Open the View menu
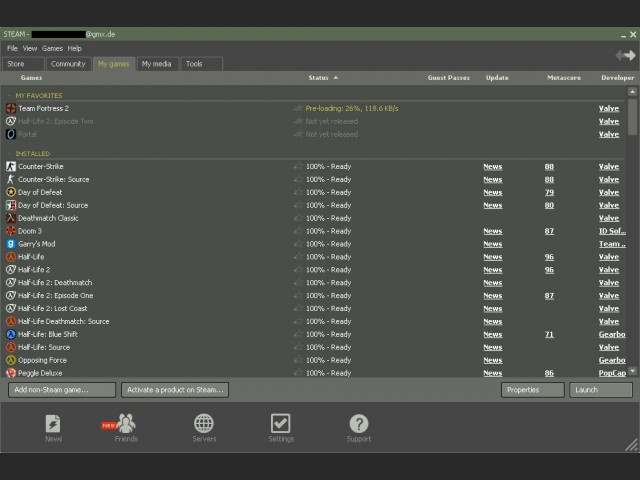The image size is (640, 480). coord(30,48)
